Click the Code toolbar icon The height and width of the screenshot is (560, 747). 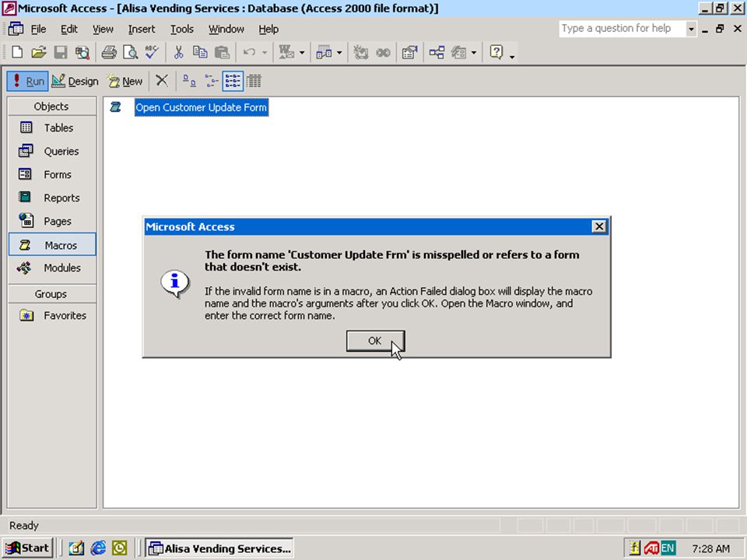(360, 52)
